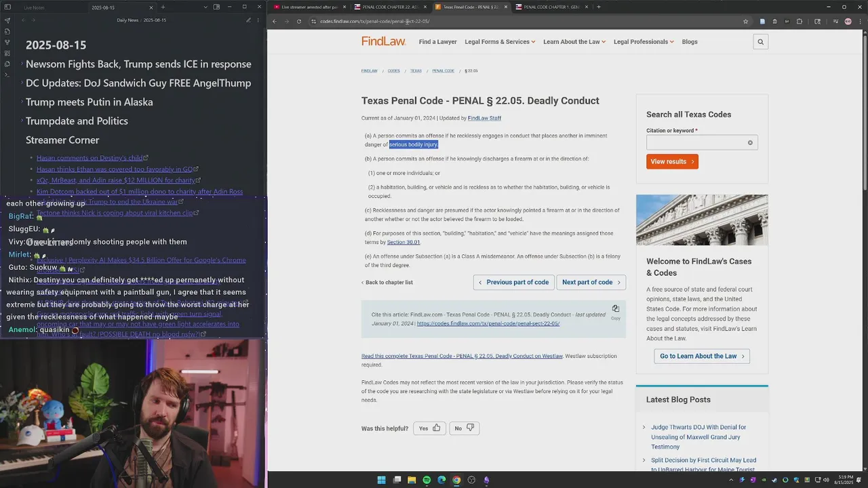The height and width of the screenshot is (488, 868).
Task: Click PENAL CODE breadcrumb link
Action: click(x=443, y=71)
